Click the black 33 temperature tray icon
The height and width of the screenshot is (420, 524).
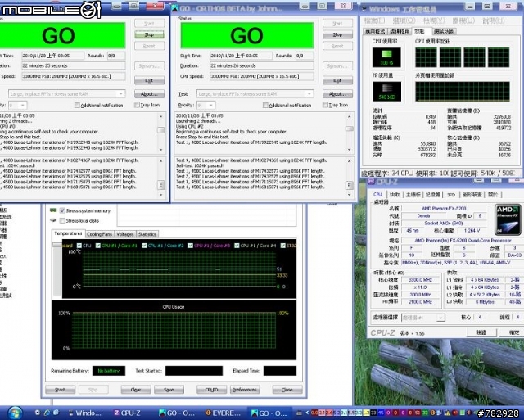pos(373,413)
